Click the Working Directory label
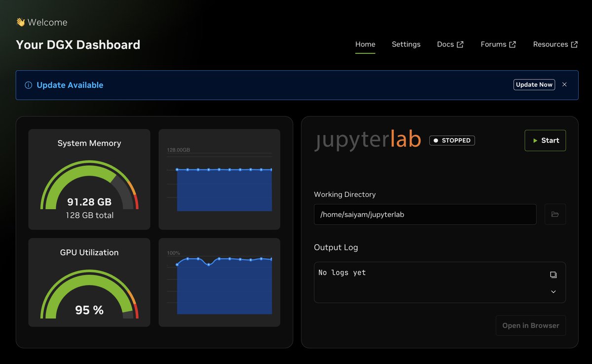 [345, 194]
